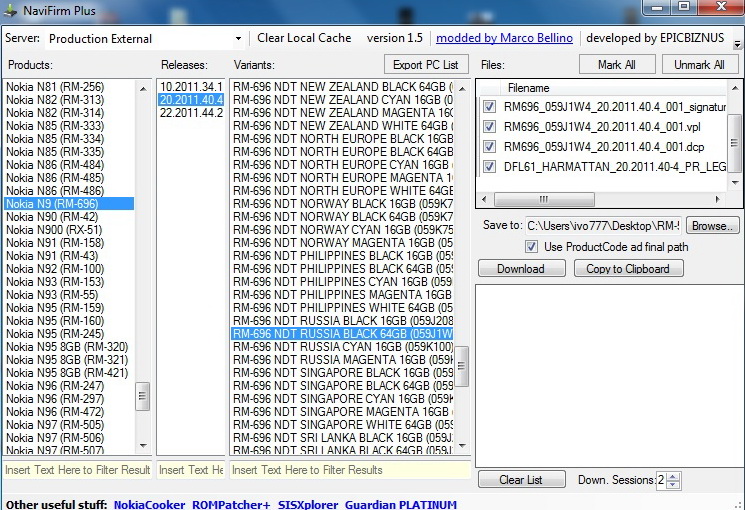Click Files list scroll-right arrow

pyautogui.click(x=718, y=199)
